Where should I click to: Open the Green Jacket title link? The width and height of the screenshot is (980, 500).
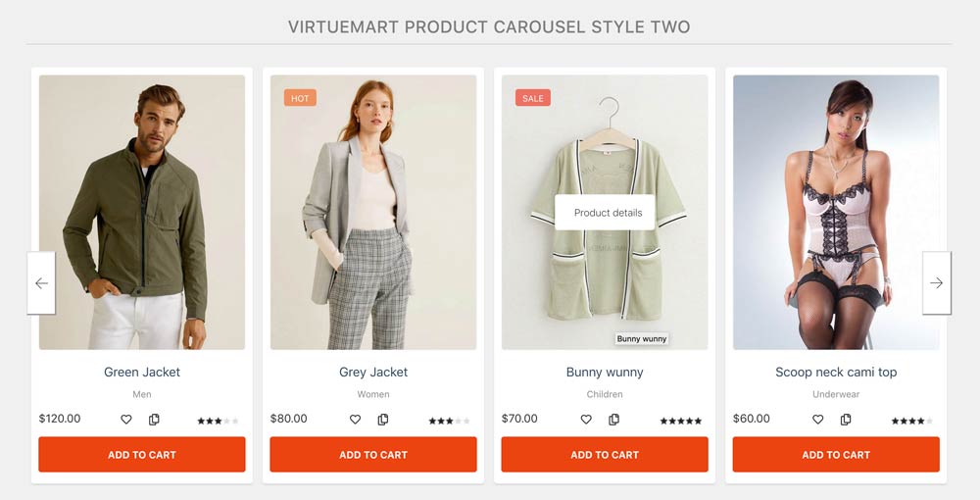tap(142, 373)
